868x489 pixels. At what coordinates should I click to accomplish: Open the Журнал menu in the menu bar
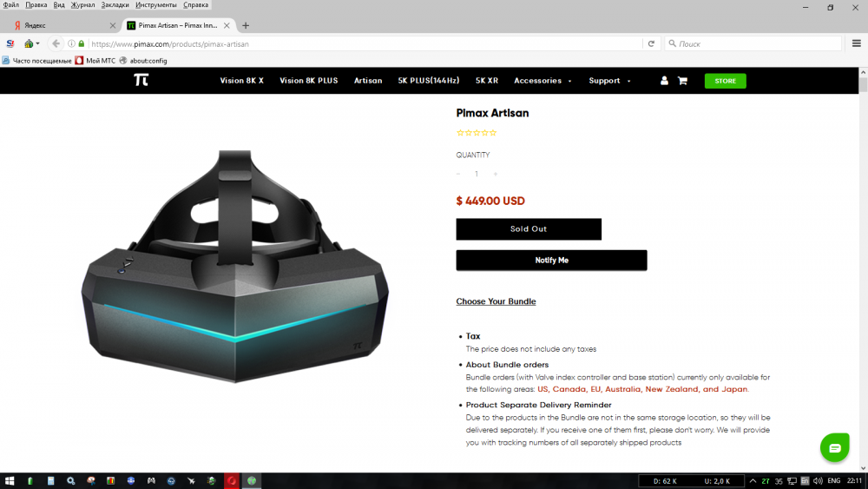(82, 5)
